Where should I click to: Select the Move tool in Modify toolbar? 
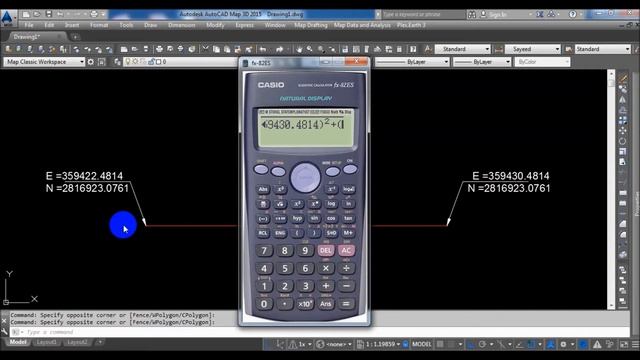pyautogui.click(x=622, y=131)
